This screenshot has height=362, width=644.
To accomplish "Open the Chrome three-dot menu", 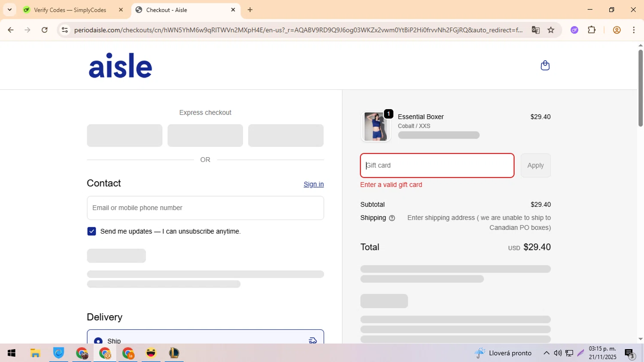I will 634,30.
